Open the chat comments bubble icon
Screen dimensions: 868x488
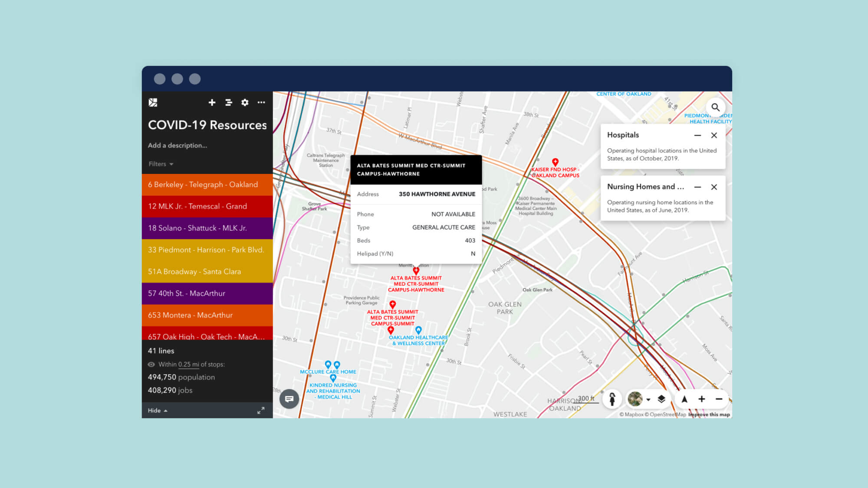[x=289, y=399]
